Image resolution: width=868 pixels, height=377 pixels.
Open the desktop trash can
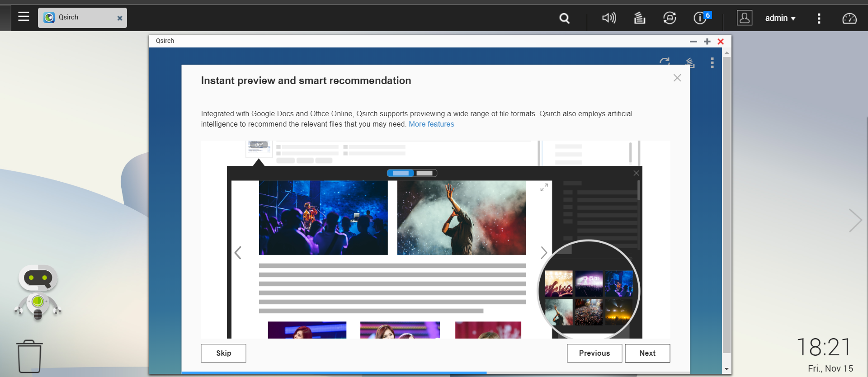[29, 356]
